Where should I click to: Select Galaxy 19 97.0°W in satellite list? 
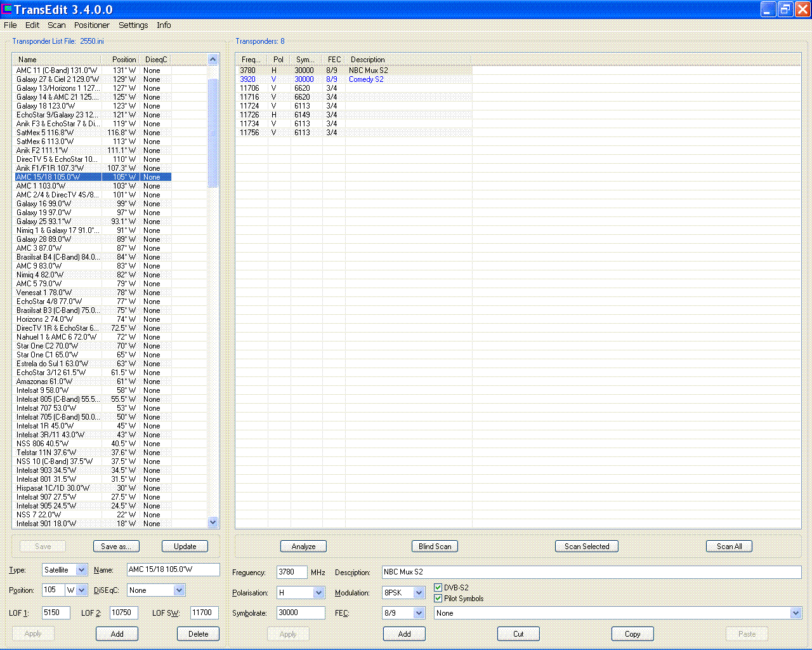click(44, 213)
